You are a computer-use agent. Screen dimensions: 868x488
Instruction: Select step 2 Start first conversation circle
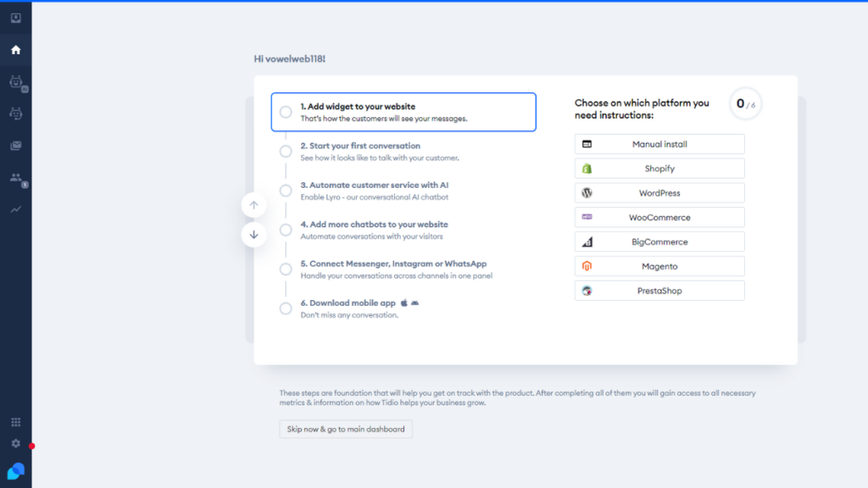tap(286, 151)
